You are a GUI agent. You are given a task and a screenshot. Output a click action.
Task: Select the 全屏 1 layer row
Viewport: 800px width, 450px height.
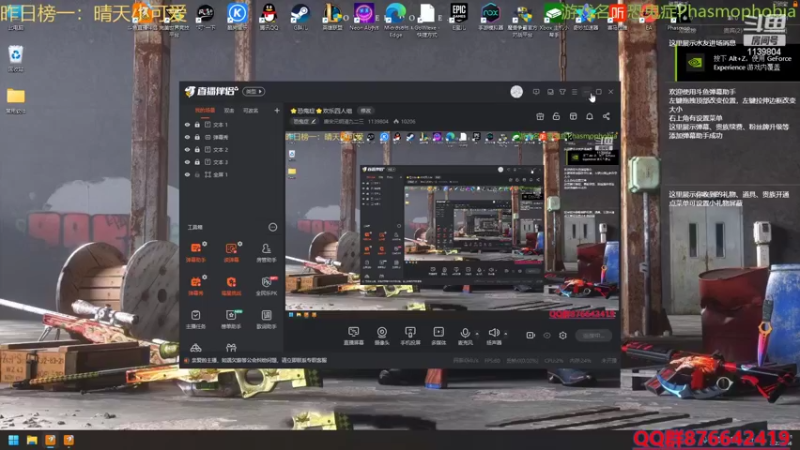[x=232, y=174]
